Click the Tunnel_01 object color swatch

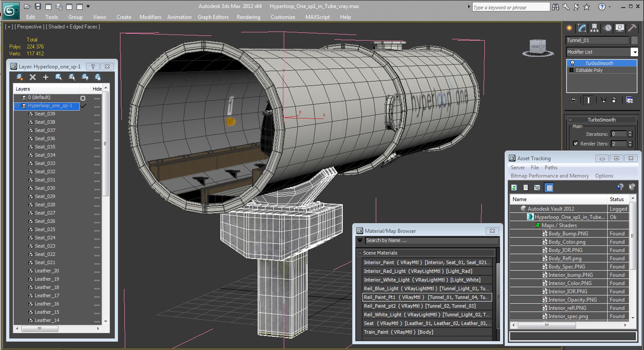point(634,40)
